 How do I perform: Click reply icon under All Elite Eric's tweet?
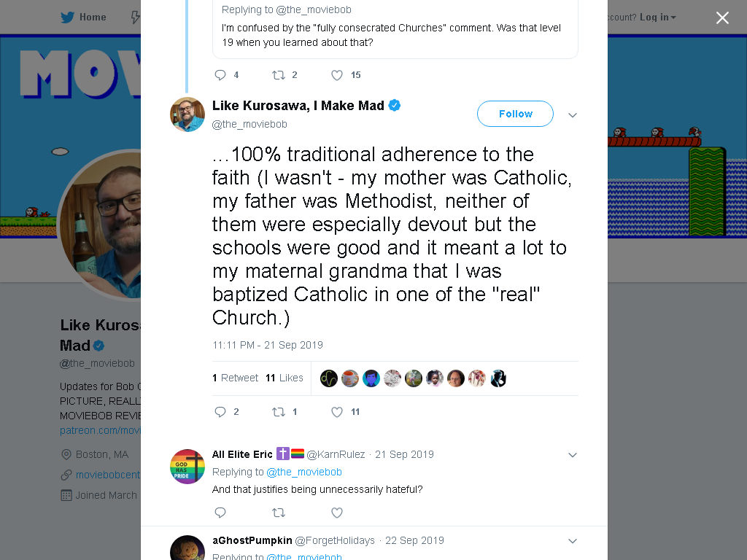click(x=220, y=513)
